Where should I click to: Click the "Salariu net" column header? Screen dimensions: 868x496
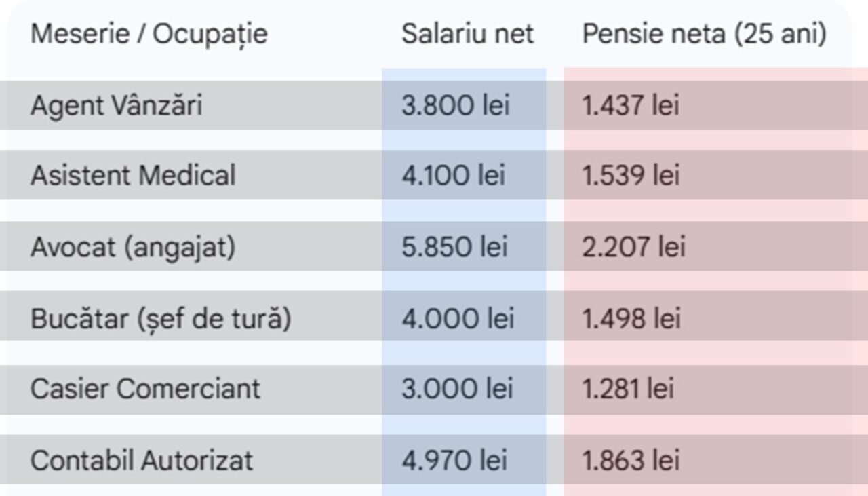[x=467, y=34]
